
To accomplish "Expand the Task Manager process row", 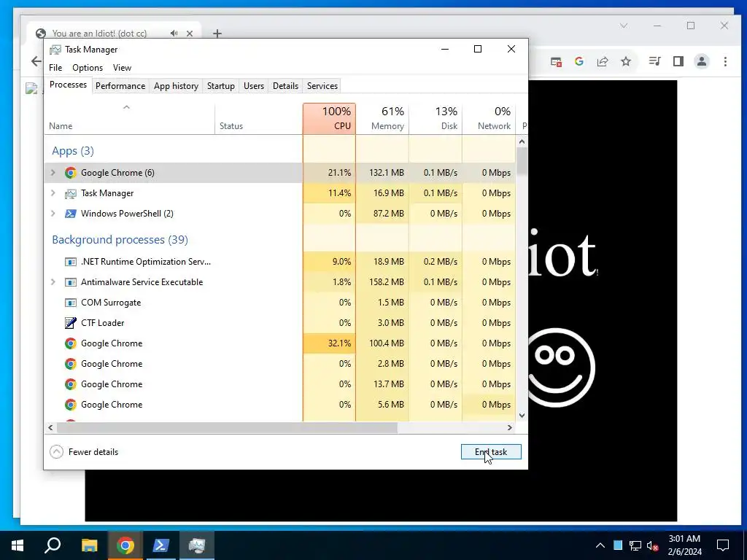I will coord(53,193).
